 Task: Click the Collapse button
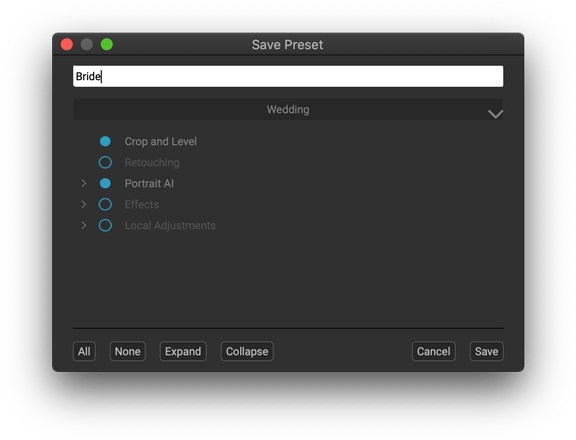(247, 351)
